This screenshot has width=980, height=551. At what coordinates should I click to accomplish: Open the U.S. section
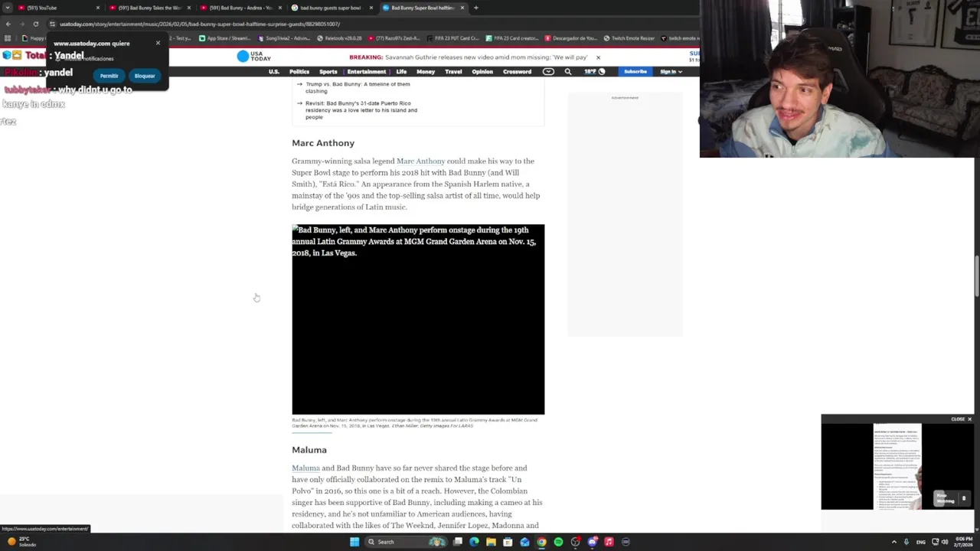273,72
